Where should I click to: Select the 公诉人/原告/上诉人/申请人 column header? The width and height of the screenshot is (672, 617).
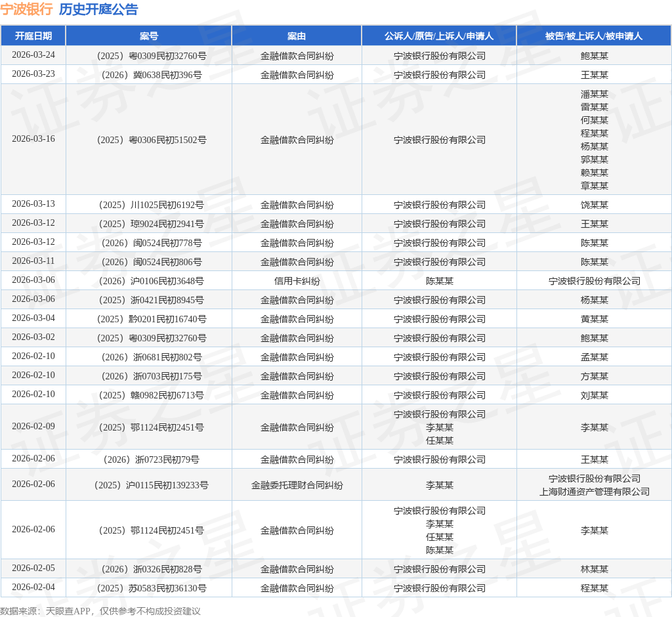tap(439, 36)
